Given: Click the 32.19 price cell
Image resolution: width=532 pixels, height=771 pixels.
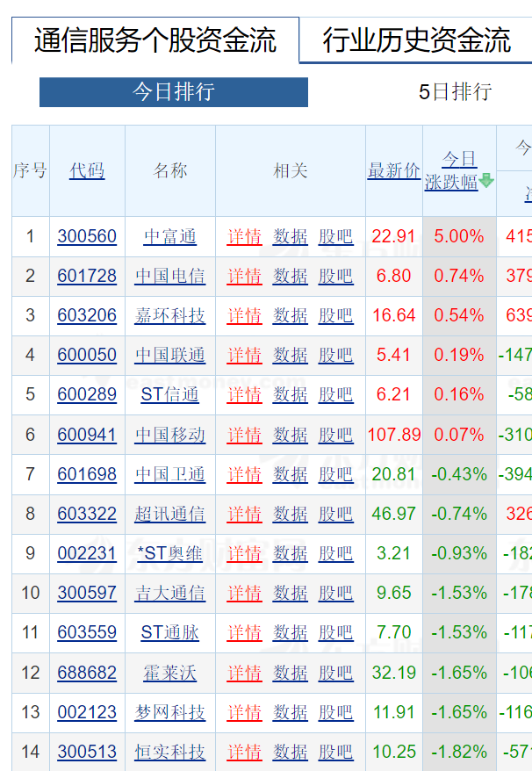Looking at the screenshot, I should coord(394,673).
